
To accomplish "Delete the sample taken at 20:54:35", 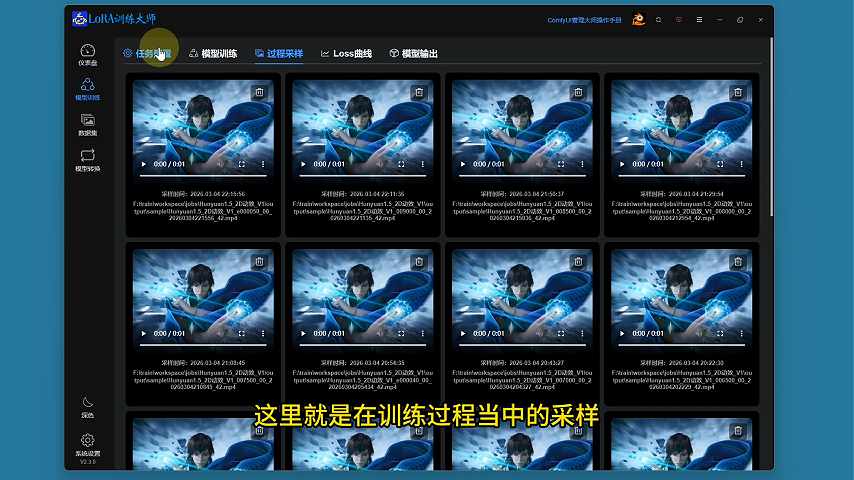I will point(419,262).
